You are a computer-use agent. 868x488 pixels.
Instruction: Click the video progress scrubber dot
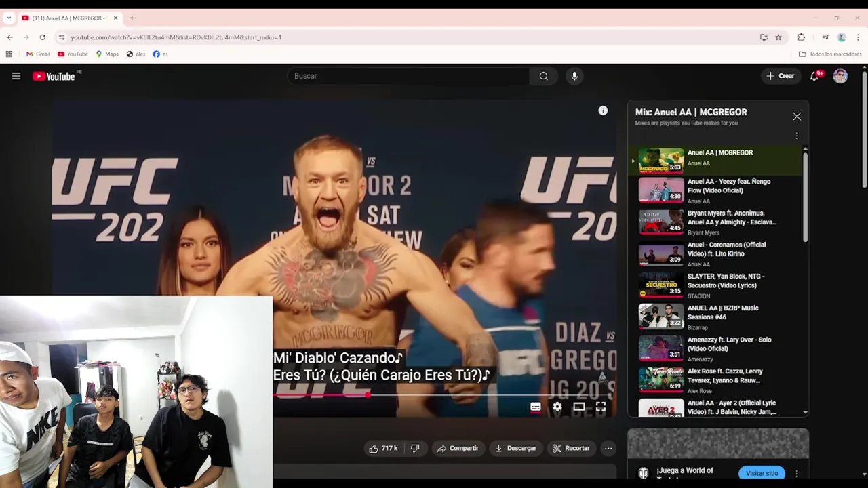pos(368,394)
